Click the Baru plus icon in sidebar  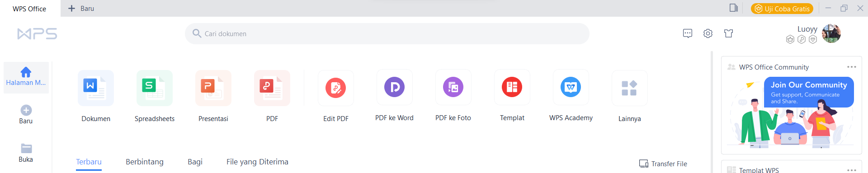26,110
